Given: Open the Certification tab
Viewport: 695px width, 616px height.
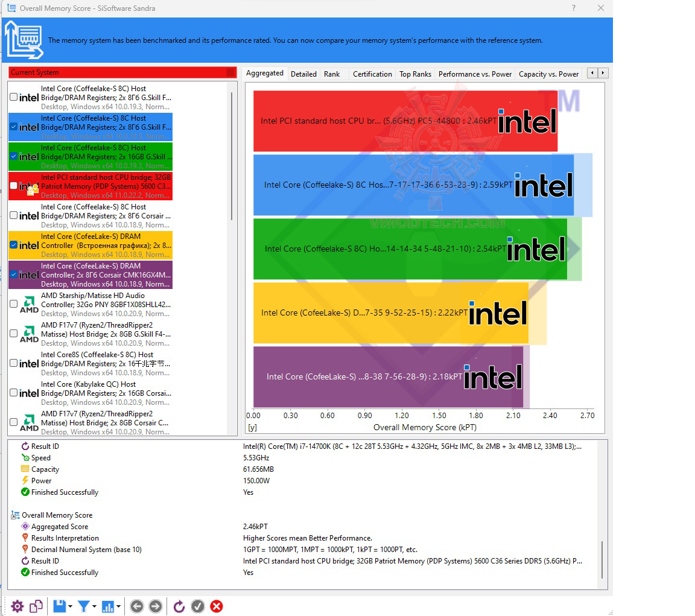Looking at the screenshot, I should coord(372,74).
